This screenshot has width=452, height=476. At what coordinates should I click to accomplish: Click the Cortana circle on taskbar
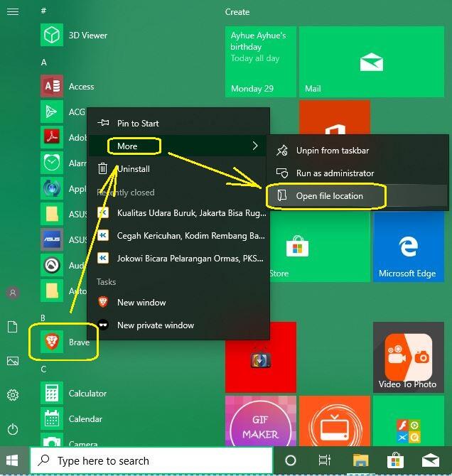tap(291, 460)
